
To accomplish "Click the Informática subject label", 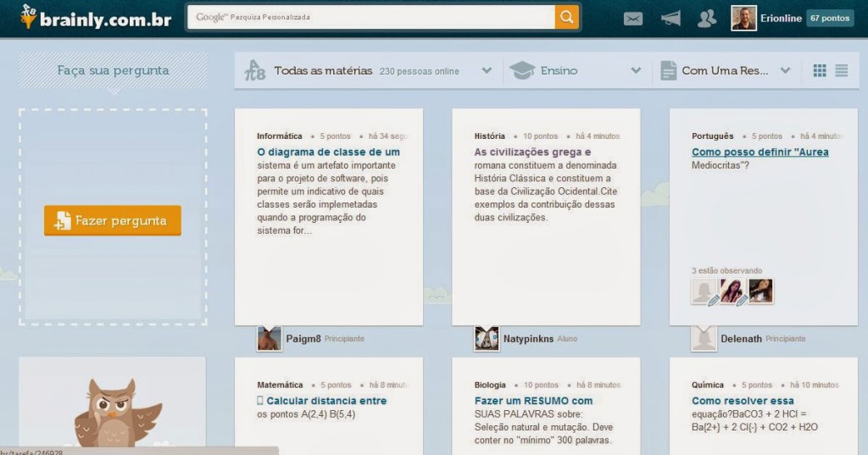I will pyautogui.click(x=280, y=136).
